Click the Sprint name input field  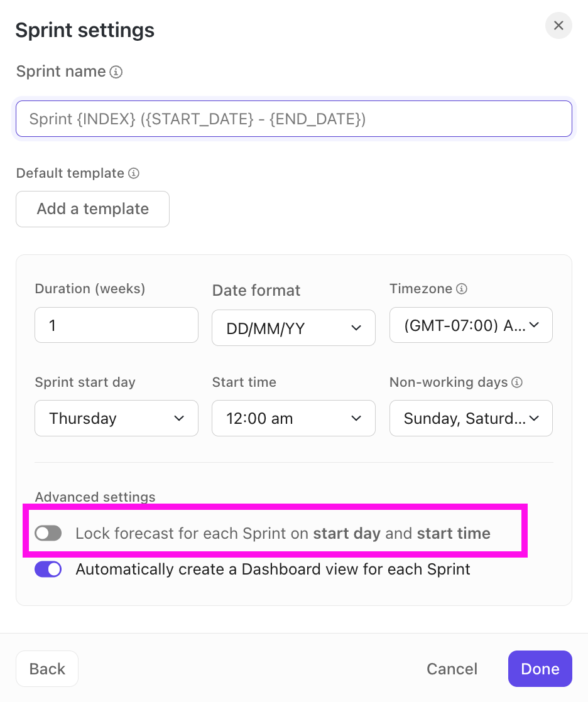click(x=293, y=118)
